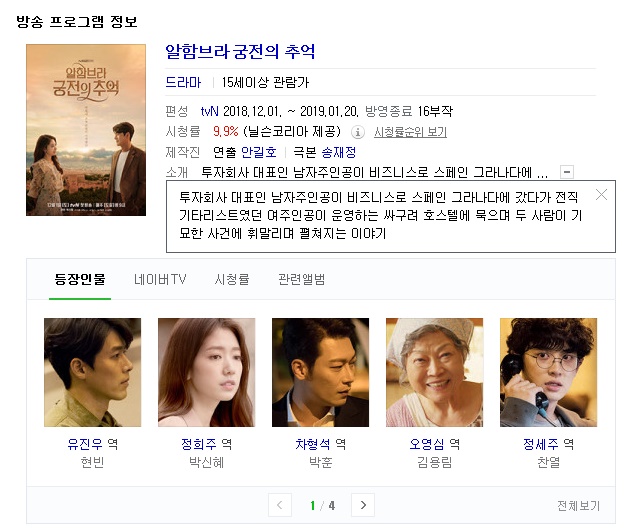Go to previous cast page arrow
This screenshot has height=529, width=636.
pyautogui.click(x=280, y=505)
